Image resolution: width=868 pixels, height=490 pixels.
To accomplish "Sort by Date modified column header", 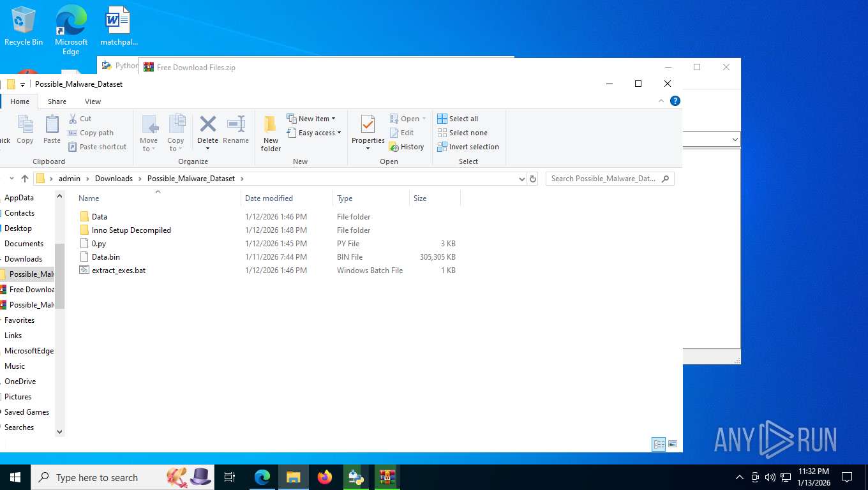I will click(x=287, y=198).
